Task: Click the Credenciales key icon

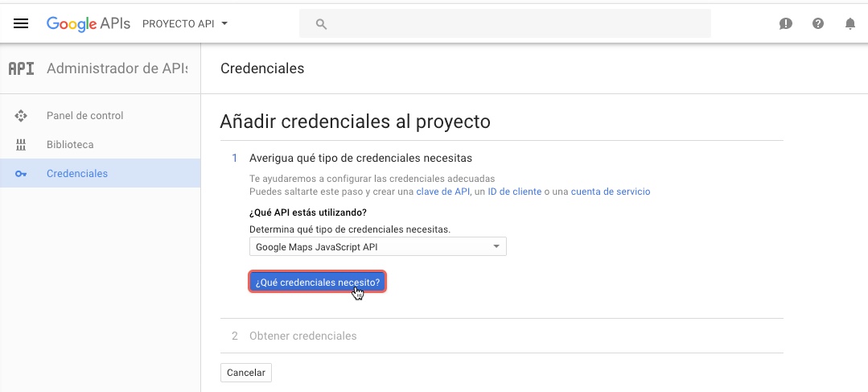Action: [x=21, y=174]
